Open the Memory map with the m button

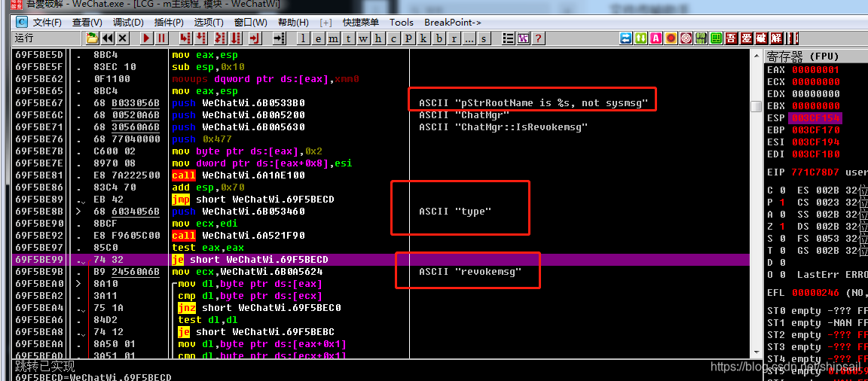pos(333,38)
